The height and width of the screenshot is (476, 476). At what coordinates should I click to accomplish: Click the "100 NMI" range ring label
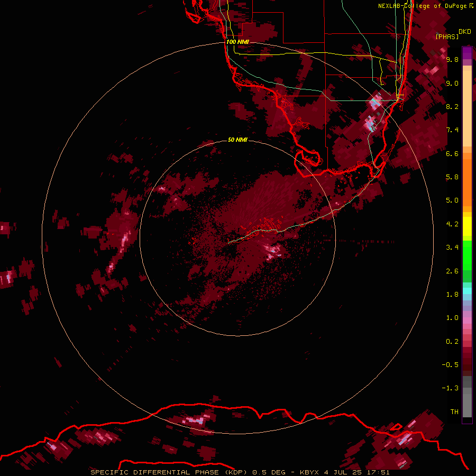[237, 42]
